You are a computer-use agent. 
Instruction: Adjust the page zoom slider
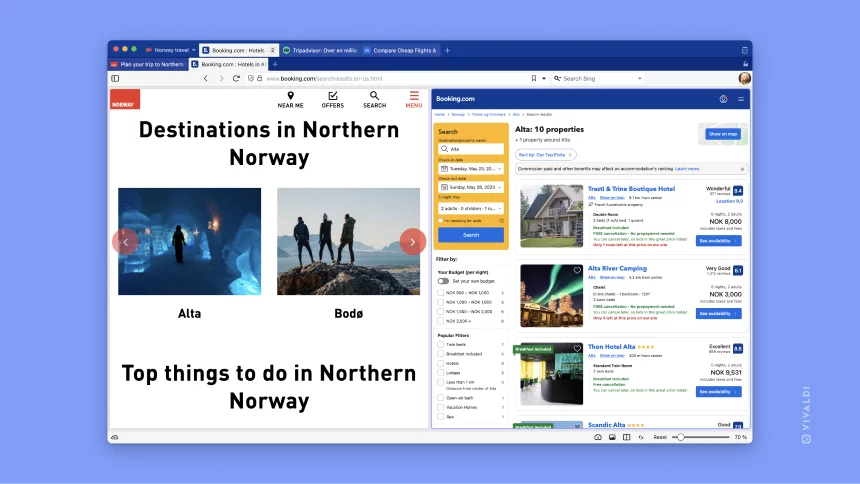pos(681,437)
